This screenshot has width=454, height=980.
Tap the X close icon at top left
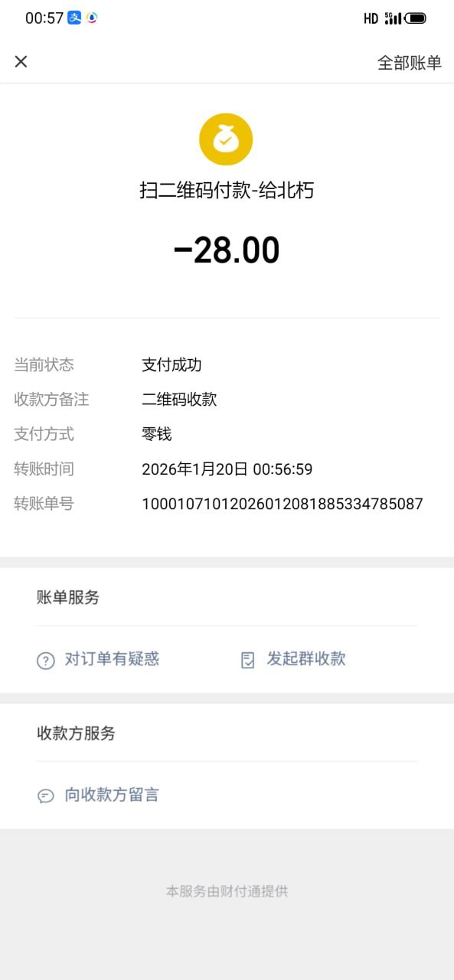click(21, 62)
